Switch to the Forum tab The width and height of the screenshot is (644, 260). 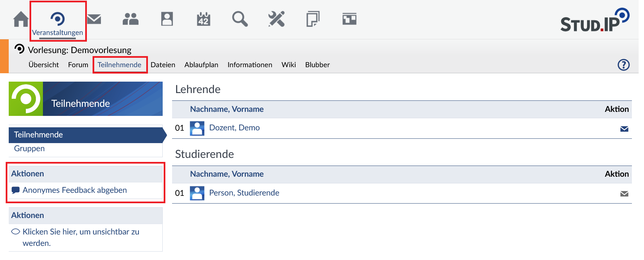click(x=78, y=65)
